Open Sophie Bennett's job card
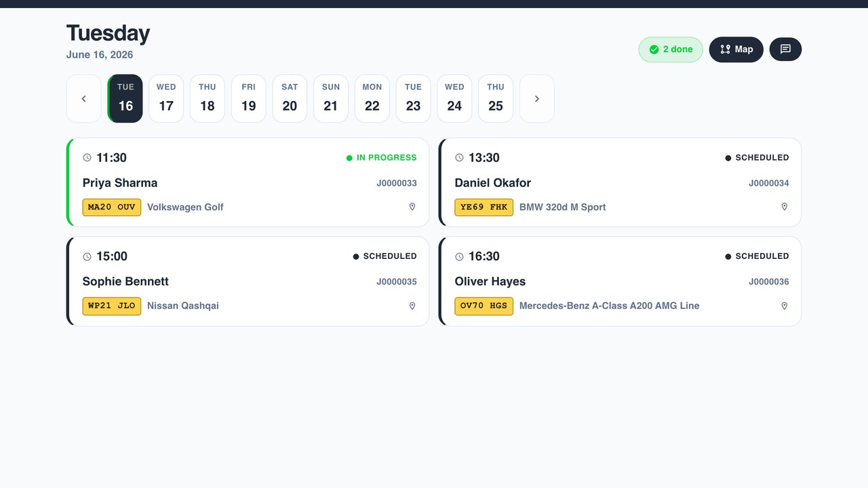The width and height of the screenshot is (868, 488). 248,281
